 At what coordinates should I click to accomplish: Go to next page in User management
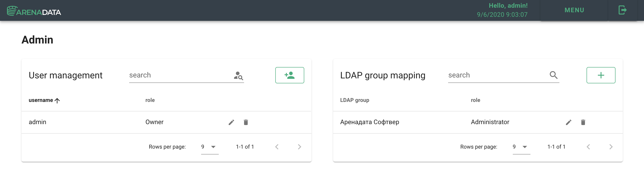[x=299, y=147]
